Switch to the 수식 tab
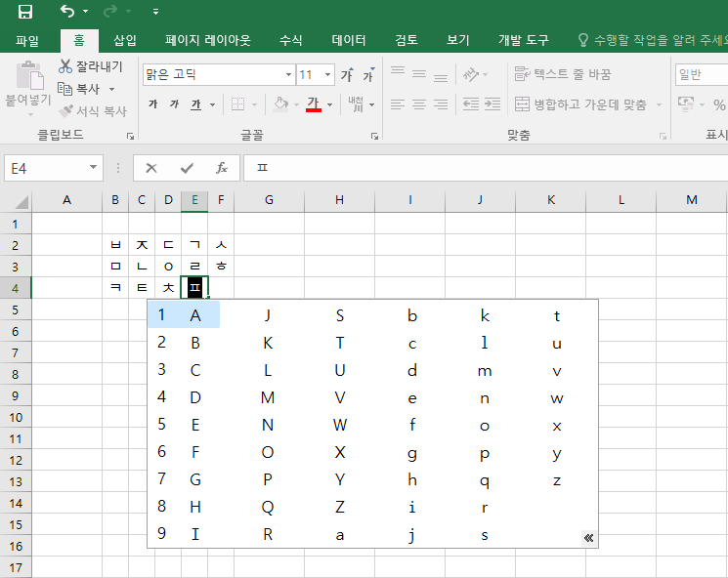Viewport: 728px width, 578px height. pos(291,41)
